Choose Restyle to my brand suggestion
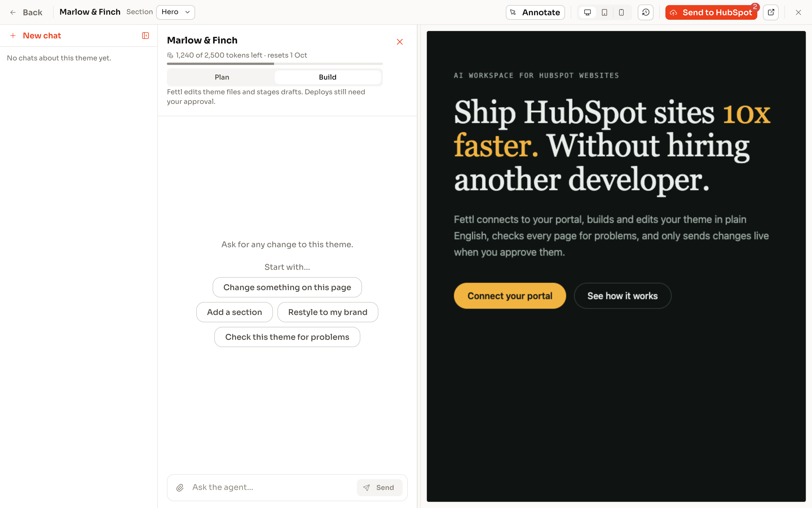 pos(328,312)
